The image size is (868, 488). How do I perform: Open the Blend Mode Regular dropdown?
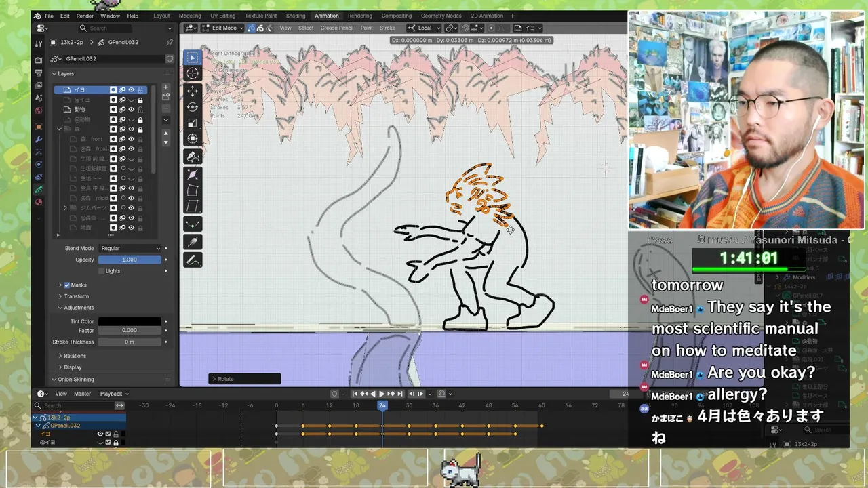pyautogui.click(x=130, y=248)
